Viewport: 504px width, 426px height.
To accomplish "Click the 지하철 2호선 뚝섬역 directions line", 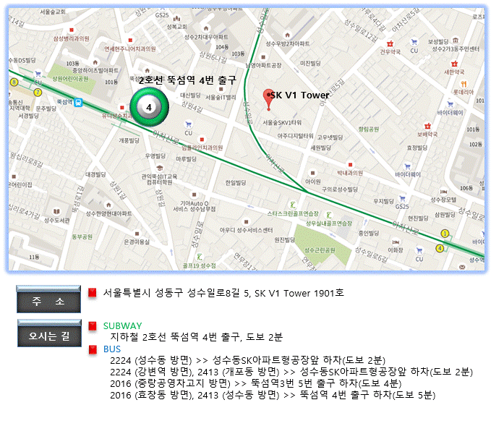I will point(196,337).
